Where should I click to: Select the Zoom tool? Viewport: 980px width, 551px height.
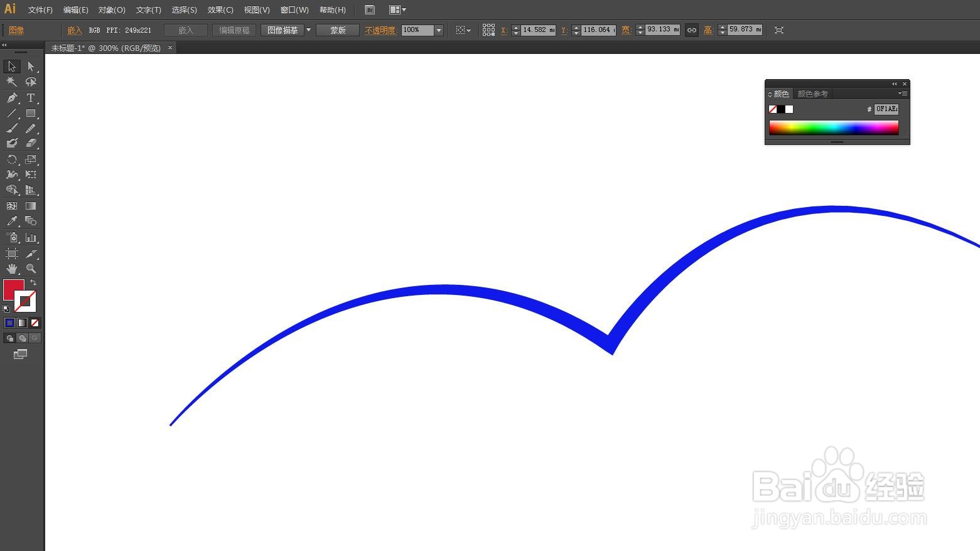[x=31, y=269]
